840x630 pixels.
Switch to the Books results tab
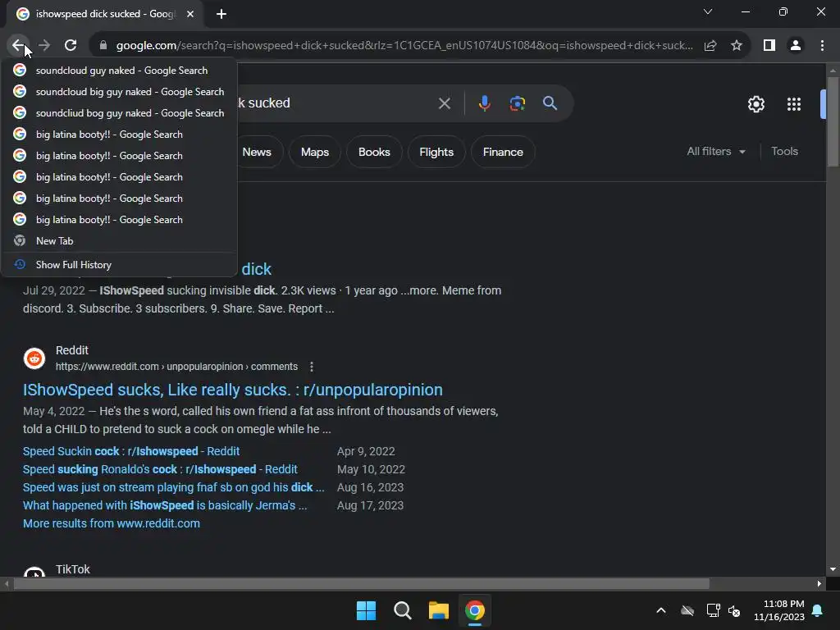[374, 152]
